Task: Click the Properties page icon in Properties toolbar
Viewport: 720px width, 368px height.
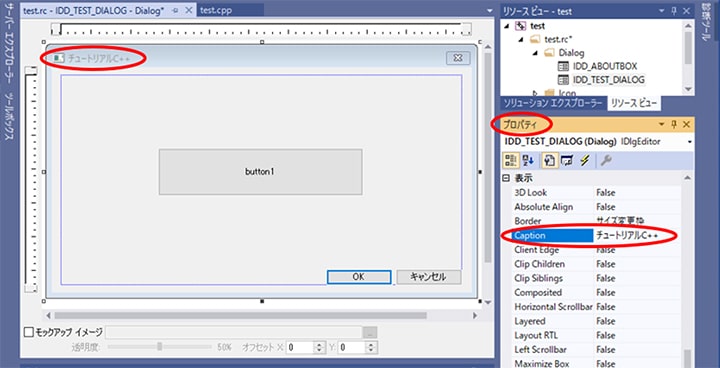Action: (550, 160)
